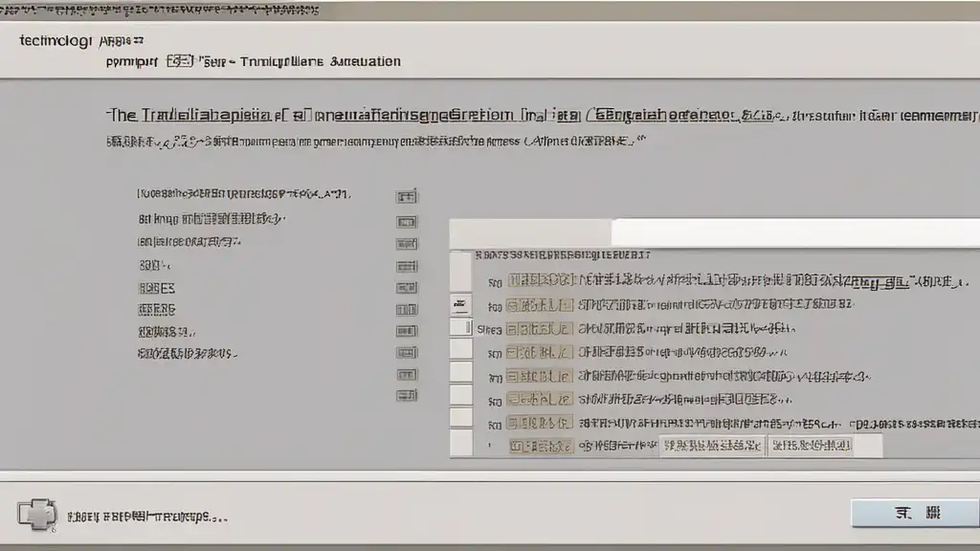Click the wider white button below the list
This screenshot has height=551, width=980.
pyautogui.click(x=712, y=446)
